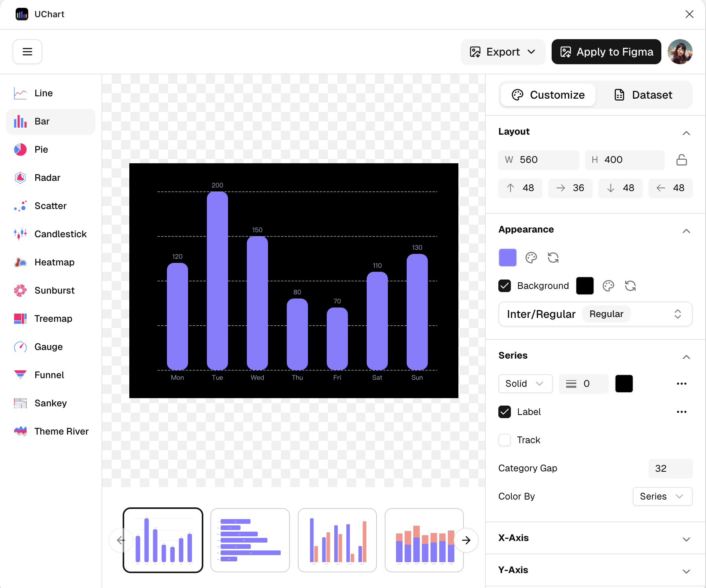Click the user profile avatar
The image size is (706, 588).
680,52
